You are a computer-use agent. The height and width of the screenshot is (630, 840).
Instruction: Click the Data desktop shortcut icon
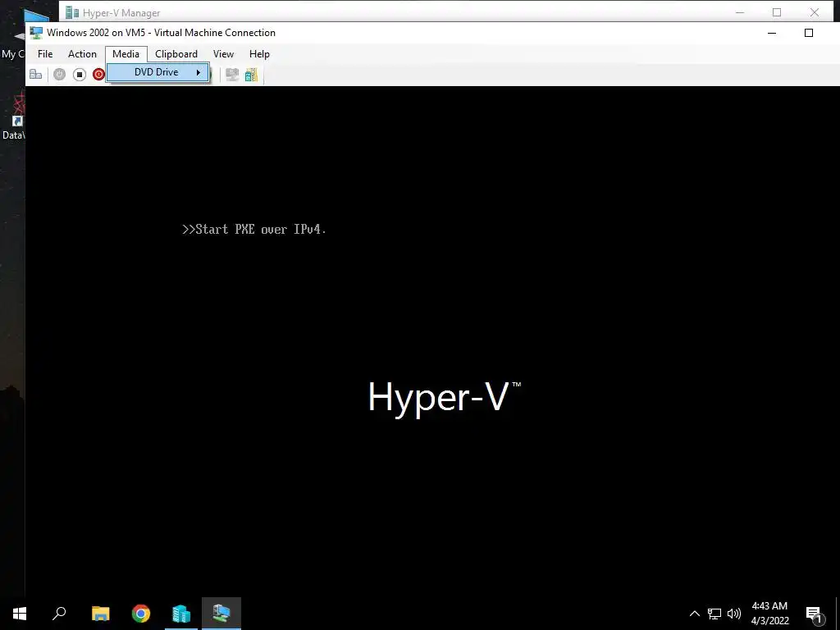coord(18,112)
